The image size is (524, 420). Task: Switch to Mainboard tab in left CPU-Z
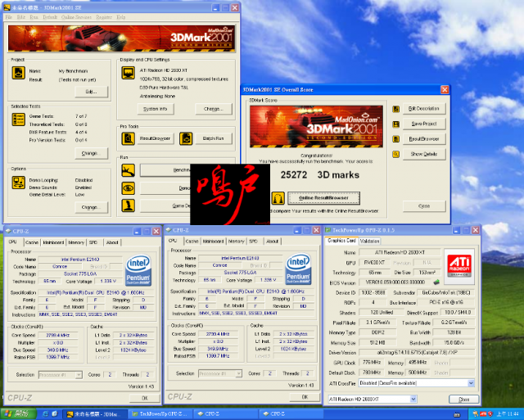[x=53, y=242]
